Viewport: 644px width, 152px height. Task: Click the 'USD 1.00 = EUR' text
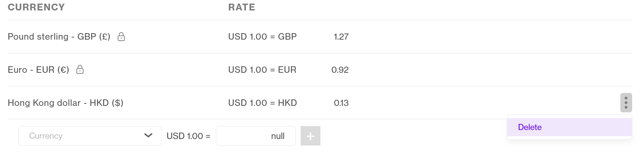pyautogui.click(x=262, y=70)
